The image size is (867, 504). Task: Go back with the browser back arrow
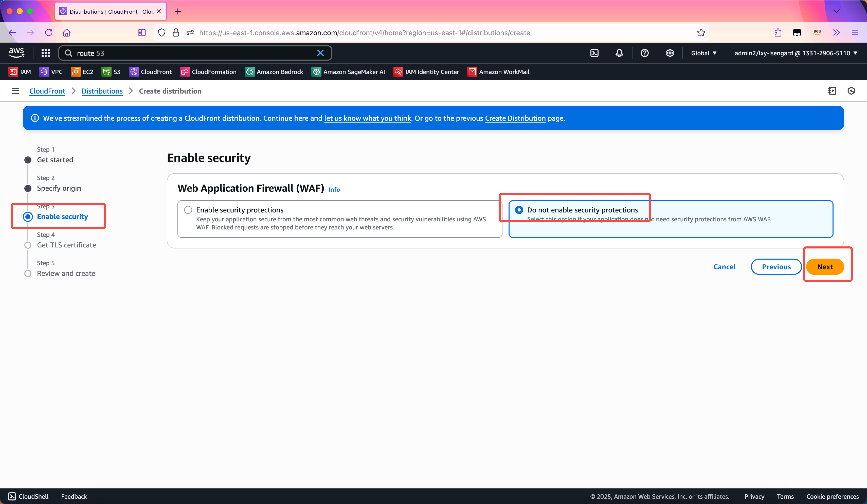click(x=12, y=33)
